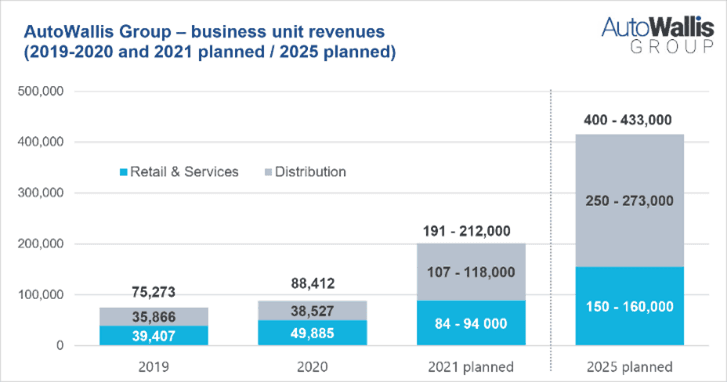Click the 250 - 273,000 Distribution segment

pos(630,201)
